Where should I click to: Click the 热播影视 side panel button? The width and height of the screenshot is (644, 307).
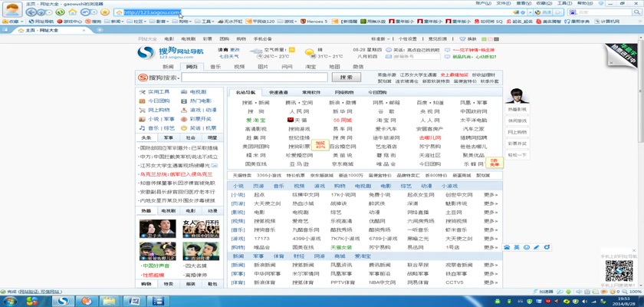tap(517, 109)
